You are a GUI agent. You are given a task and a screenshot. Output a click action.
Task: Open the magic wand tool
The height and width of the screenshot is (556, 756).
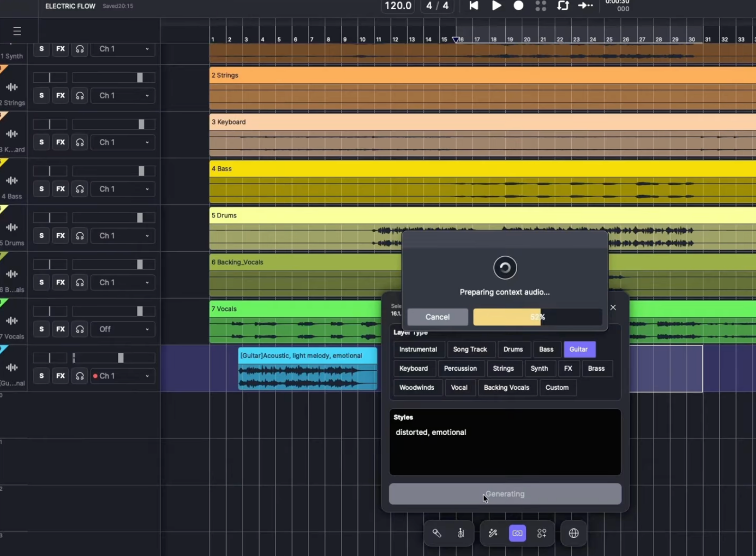[493, 533]
